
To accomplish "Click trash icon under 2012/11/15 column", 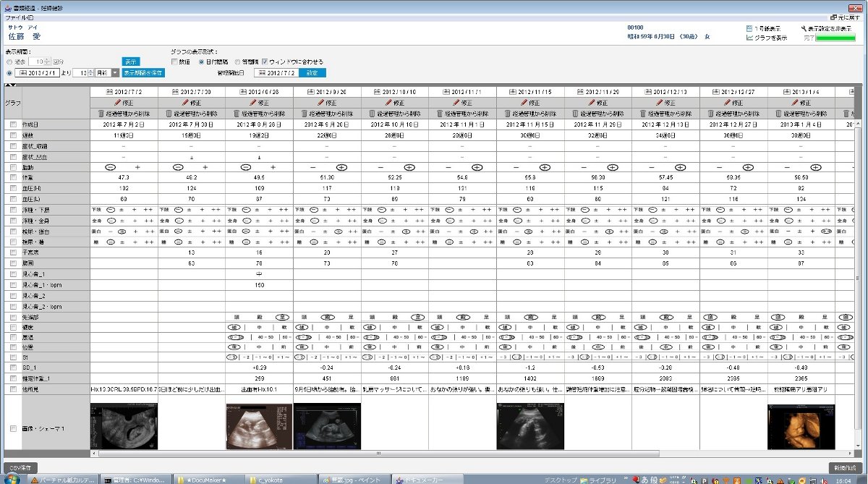I will 508,114.
